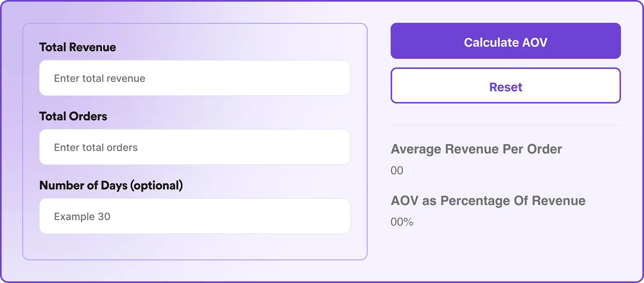Click the Number of Days input field
This screenshot has width=644, height=283.
(195, 216)
